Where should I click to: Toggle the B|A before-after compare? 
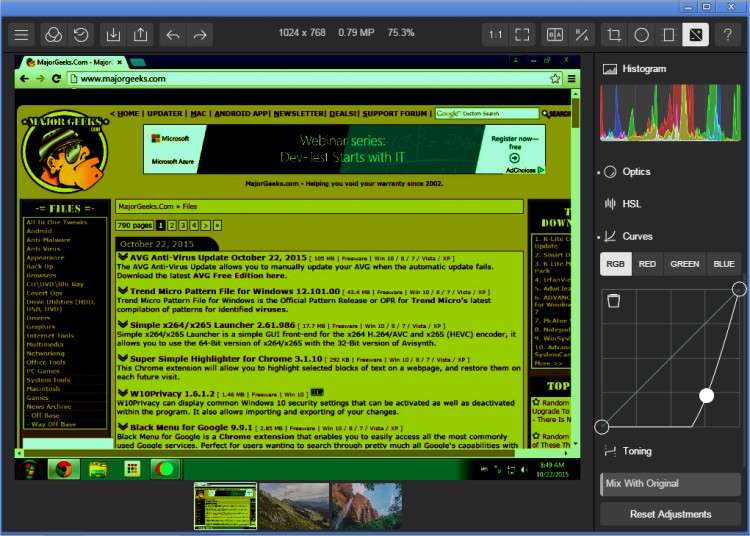[x=555, y=34]
